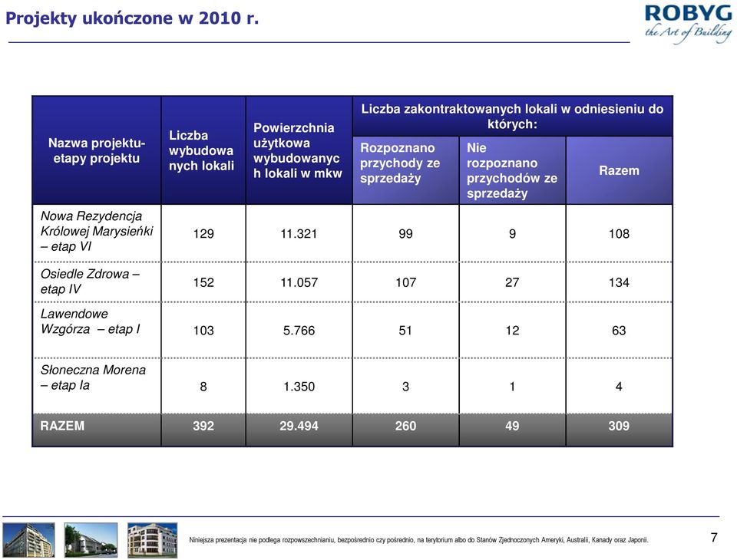Click the value 11.057 cell
737x560 pixels.
[x=299, y=282]
